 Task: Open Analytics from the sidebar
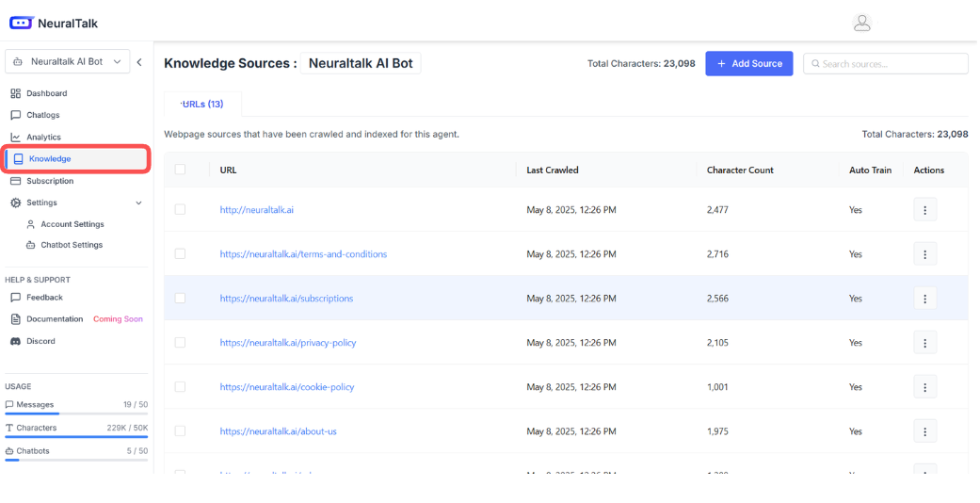[43, 137]
